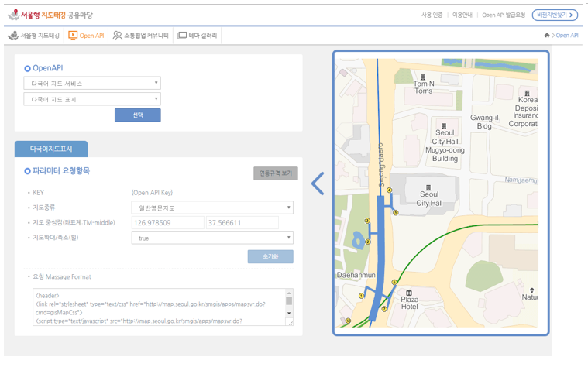
Task: Select the 다국어지도표시 tab
Action: [51, 149]
